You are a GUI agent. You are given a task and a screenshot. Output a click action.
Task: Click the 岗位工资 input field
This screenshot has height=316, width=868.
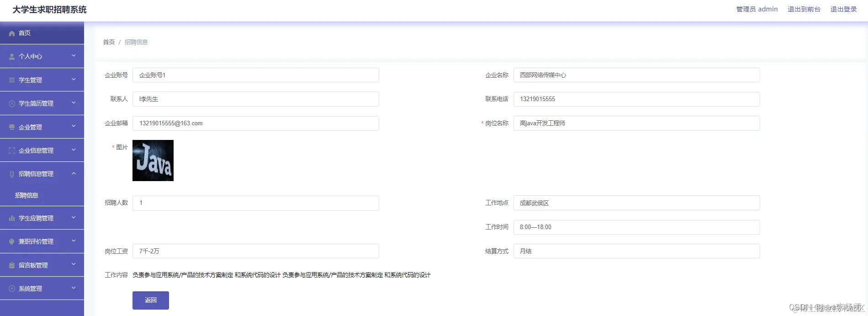pos(256,251)
